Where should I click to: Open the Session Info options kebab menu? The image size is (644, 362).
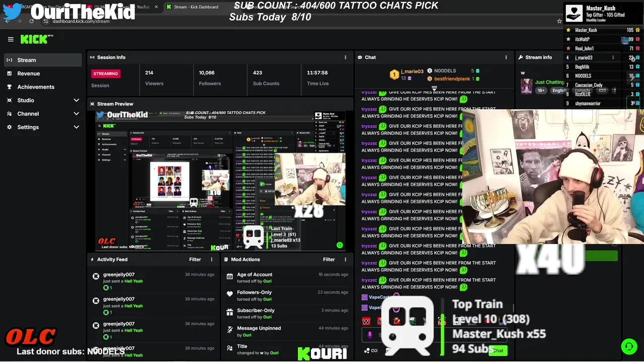[345, 57]
